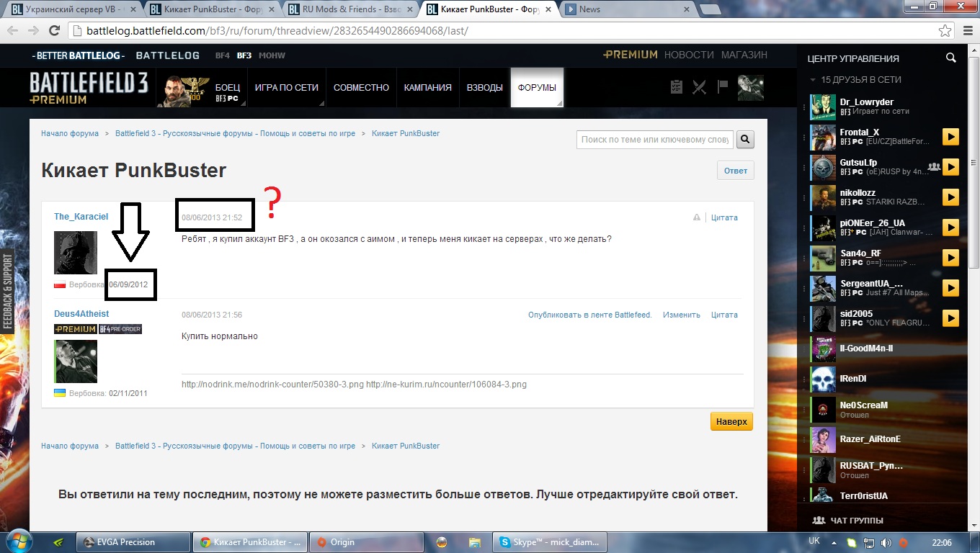This screenshot has width=980, height=553.
Task: Open the Feedback & Support side tab
Action: [x=8, y=292]
